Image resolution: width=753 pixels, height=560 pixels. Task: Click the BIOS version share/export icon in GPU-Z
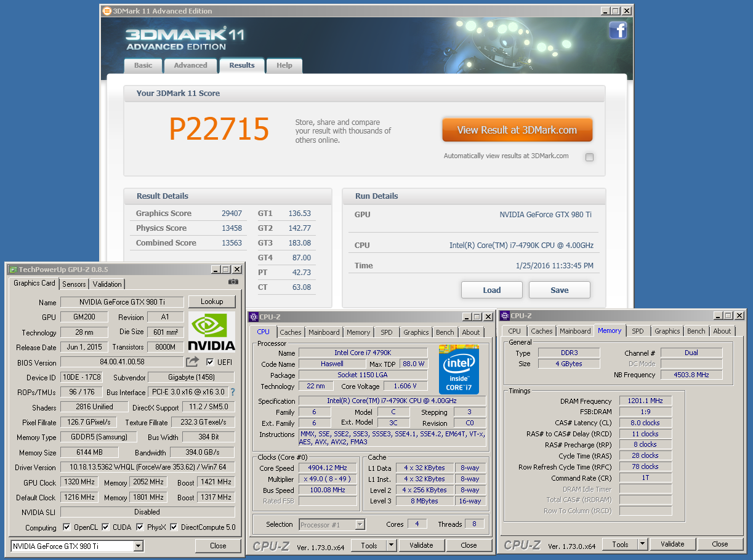pyautogui.click(x=193, y=362)
